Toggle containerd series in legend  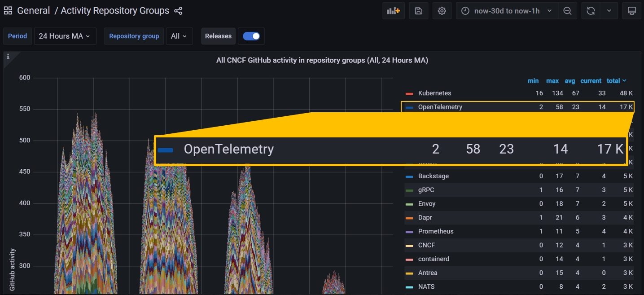[x=434, y=259]
